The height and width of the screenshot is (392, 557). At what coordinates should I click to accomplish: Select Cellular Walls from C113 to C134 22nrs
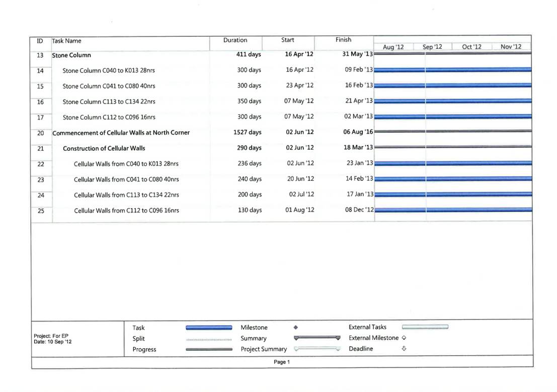coord(126,195)
